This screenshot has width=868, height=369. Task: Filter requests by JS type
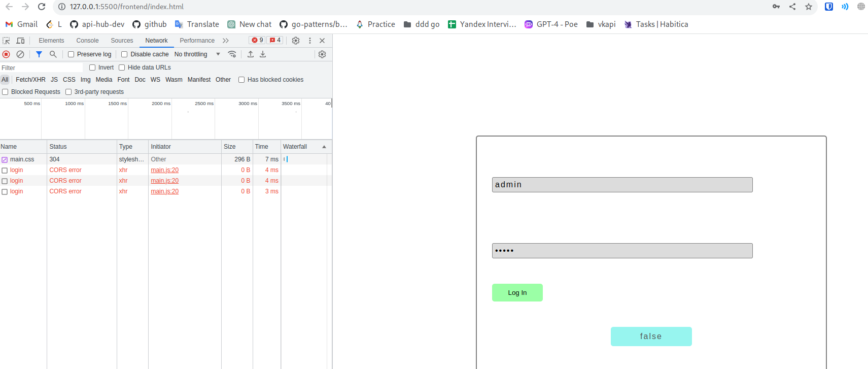pos(54,80)
